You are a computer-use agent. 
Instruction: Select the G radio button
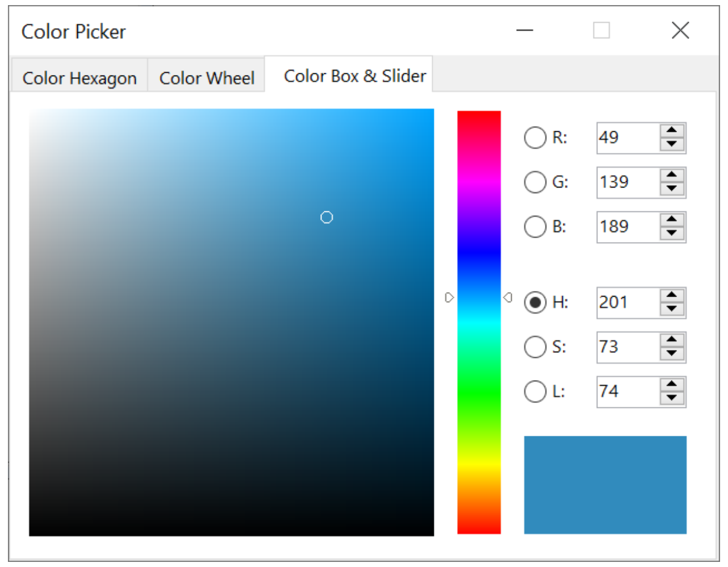[534, 182]
